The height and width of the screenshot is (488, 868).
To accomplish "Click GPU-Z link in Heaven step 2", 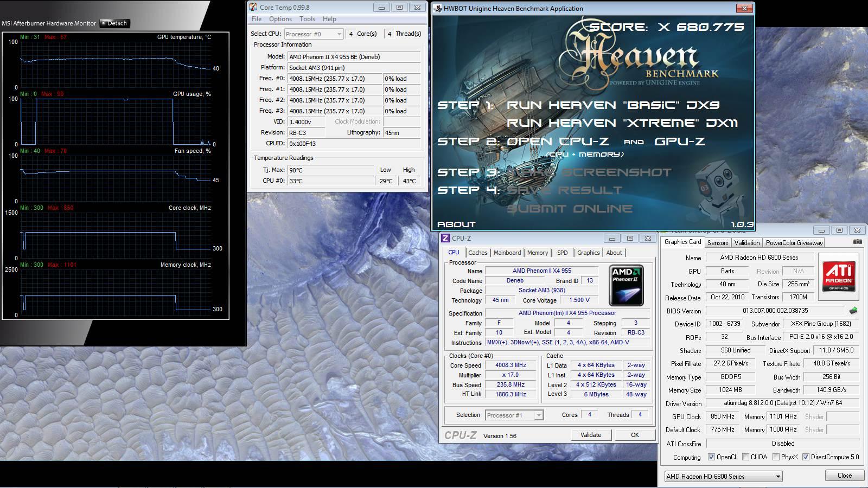I will pyautogui.click(x=679, y=142).
